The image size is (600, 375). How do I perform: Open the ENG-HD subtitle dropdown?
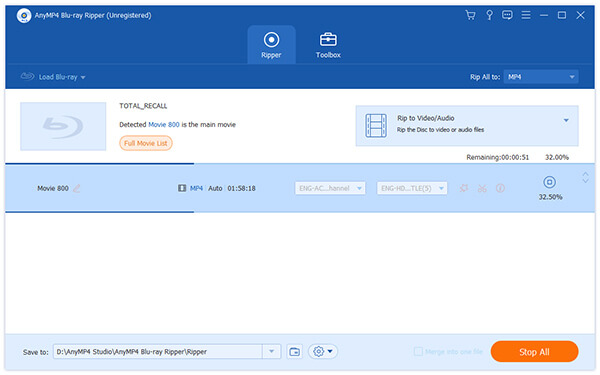(x=412, y=188)
